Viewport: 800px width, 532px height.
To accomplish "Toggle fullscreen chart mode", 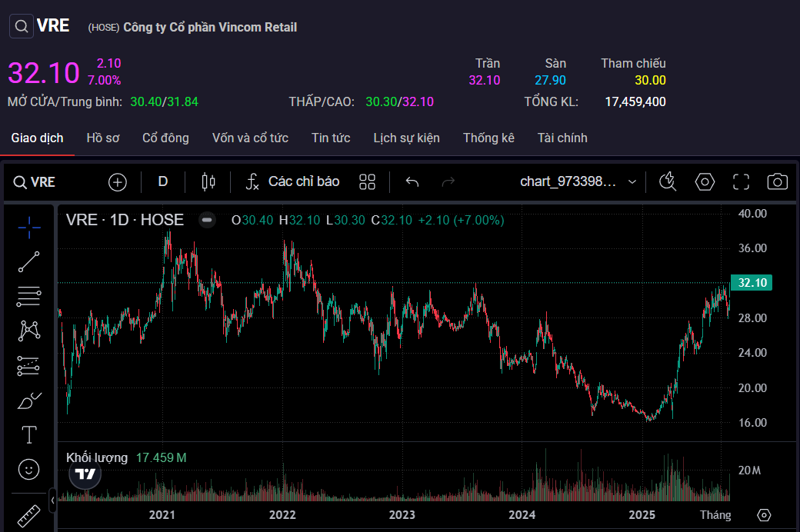I will [741, 181].
